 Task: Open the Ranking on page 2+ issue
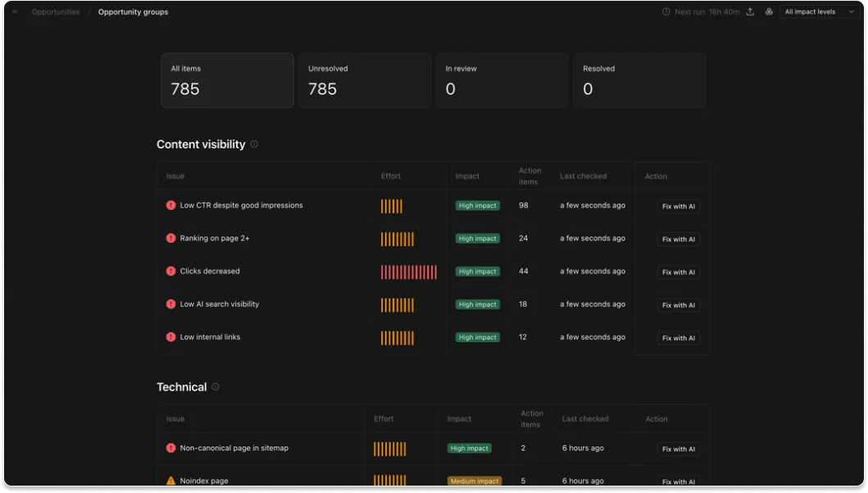click(x=215, y=238)
